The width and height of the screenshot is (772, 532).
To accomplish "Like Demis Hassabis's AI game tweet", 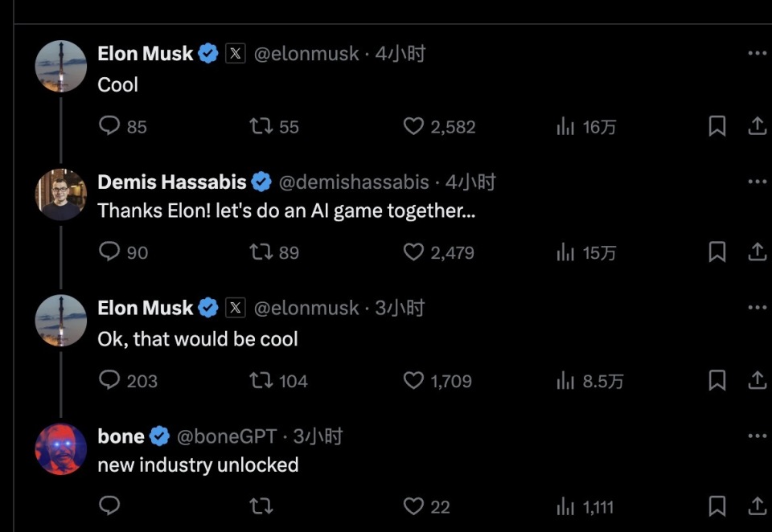I will click(x=413, y=252).
